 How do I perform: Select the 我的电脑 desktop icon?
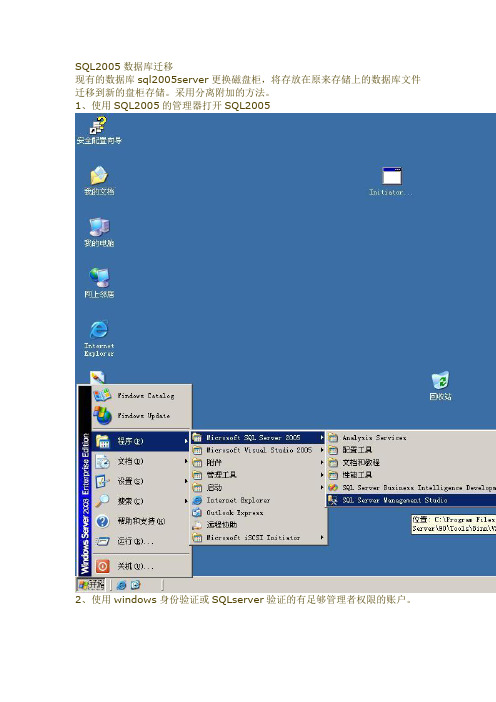pyautogui.click(x=99, y=232)
